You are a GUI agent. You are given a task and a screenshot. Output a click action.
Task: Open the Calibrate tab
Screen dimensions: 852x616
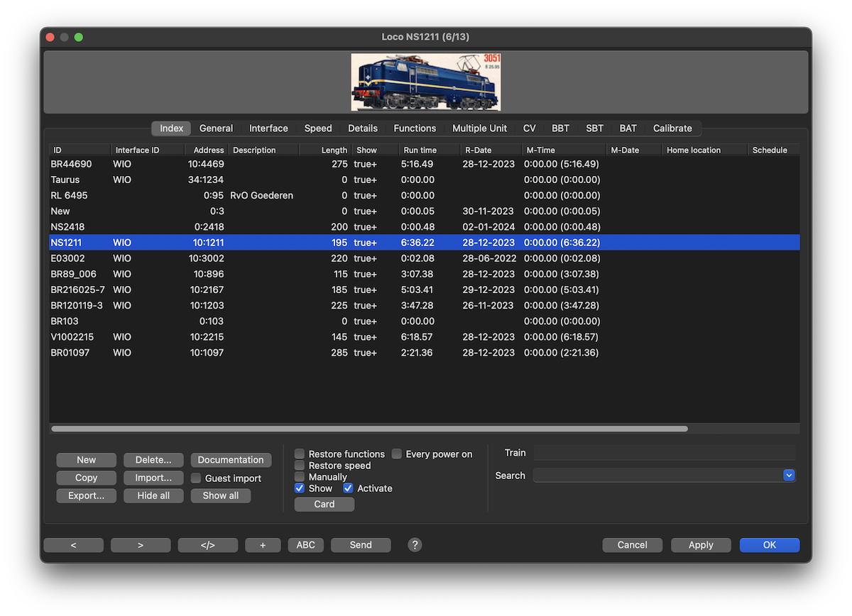[x=672, y=128]
